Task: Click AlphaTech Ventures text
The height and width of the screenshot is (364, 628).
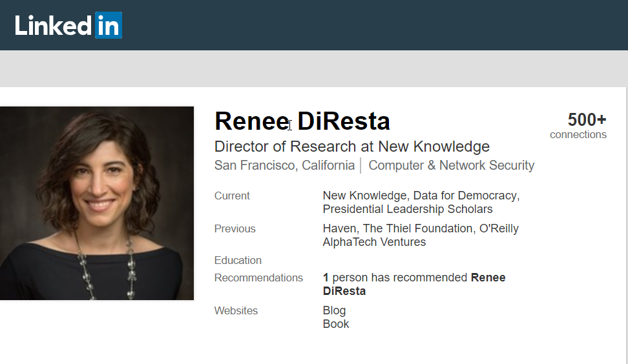Action: tap(375, 242)
